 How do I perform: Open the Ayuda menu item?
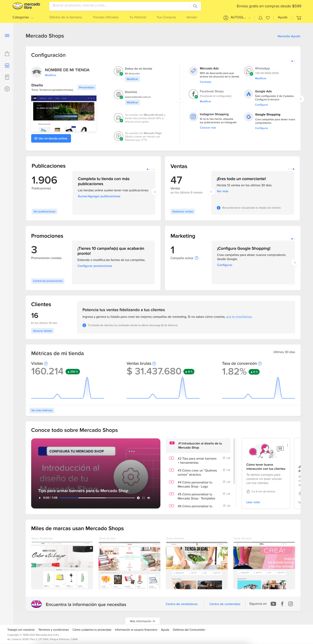(283, 17)
